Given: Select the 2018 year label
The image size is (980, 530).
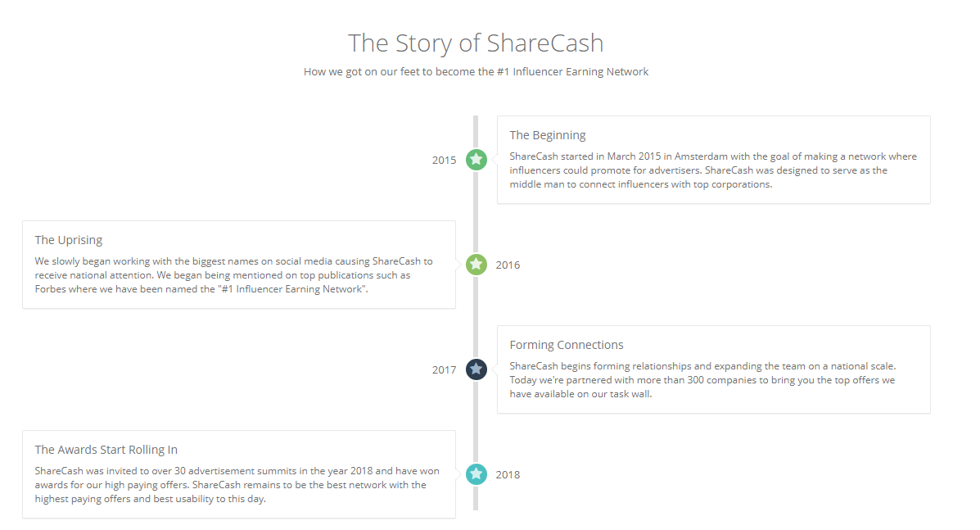Looking at the screenshot, I should coord(508,475).
